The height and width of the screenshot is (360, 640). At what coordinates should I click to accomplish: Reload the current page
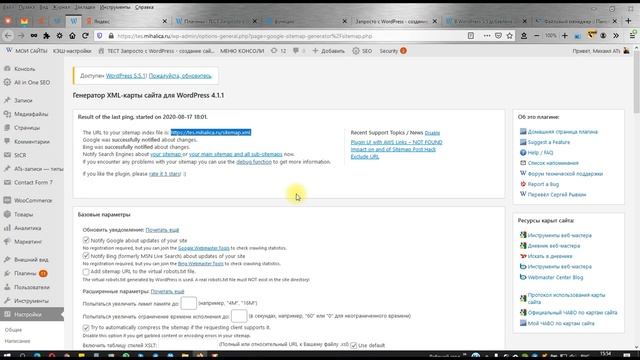(x=85, y=36)
